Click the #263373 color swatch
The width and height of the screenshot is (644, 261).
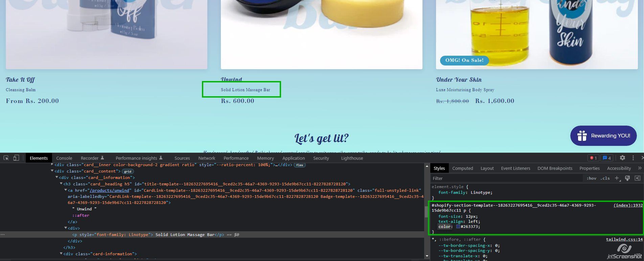click(458, 227)
